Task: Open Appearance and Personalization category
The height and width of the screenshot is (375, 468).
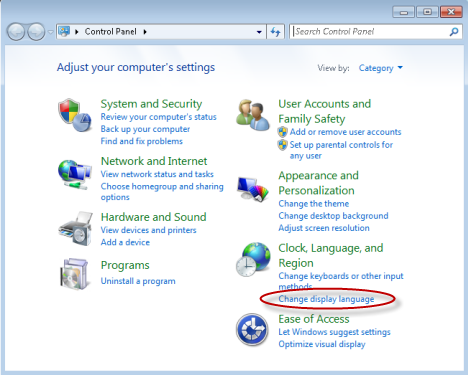Action: point(319,183)
